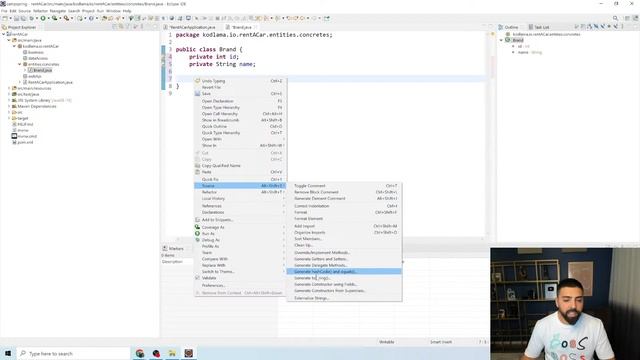
Task: Click the Run toolbar button
Action: [43, 18]
